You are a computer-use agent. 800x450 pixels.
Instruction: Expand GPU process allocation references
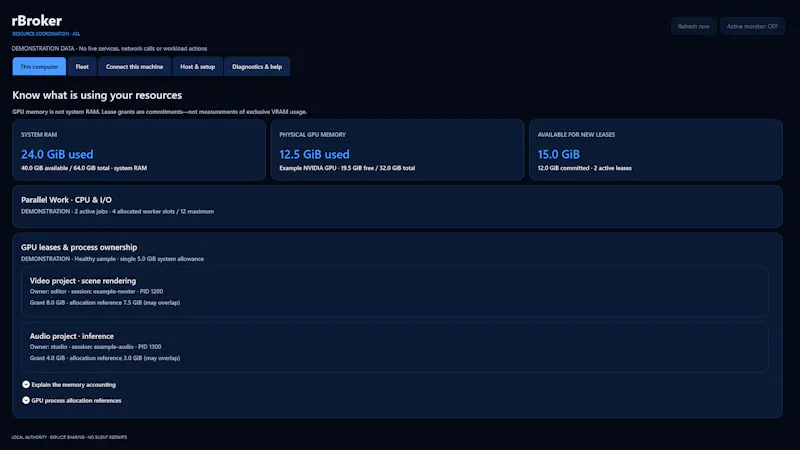(x=71, y=401)
